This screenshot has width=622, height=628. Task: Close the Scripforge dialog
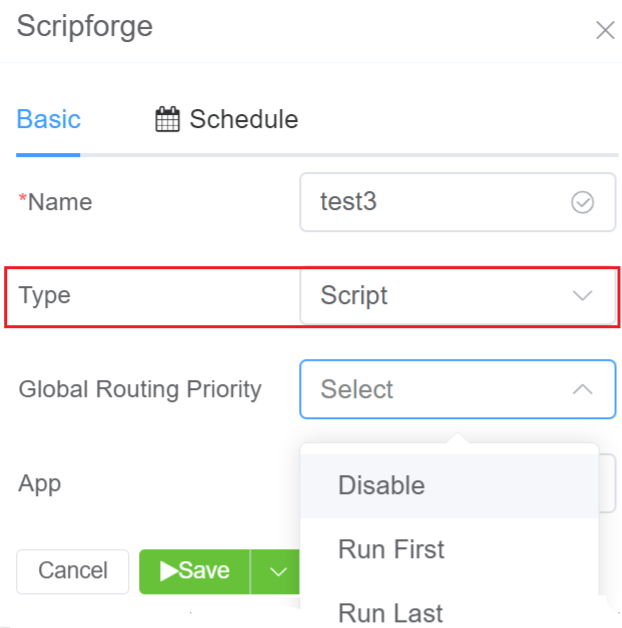pos(605,30)
